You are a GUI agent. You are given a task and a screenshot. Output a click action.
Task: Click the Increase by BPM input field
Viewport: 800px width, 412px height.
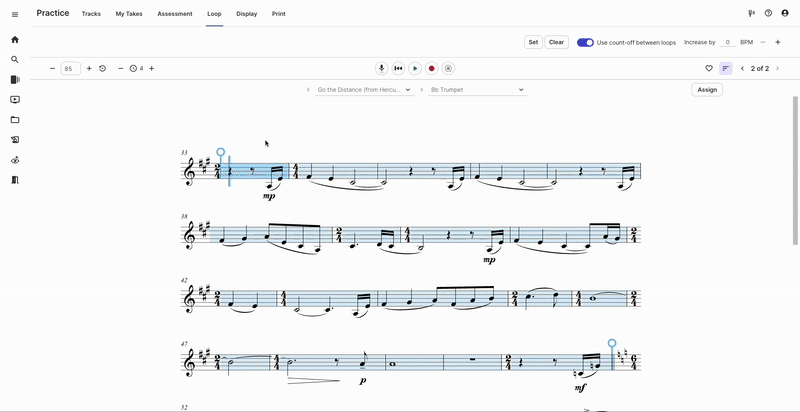click(728, 42)
